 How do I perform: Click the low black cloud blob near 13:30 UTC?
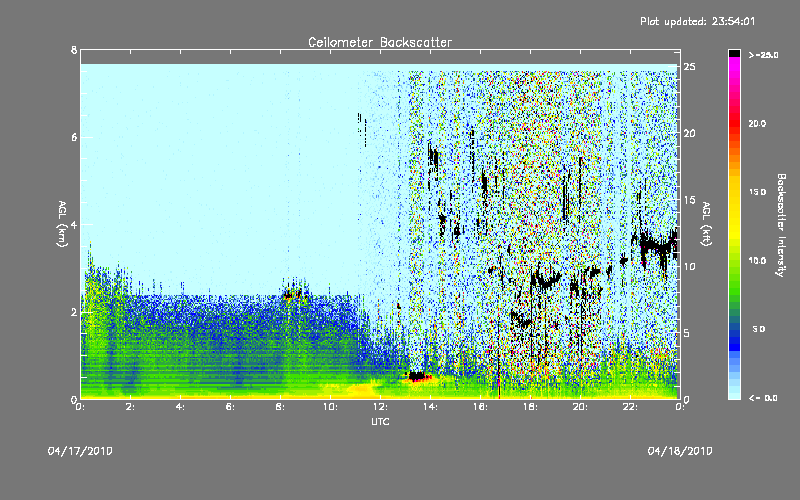[417, 377]
